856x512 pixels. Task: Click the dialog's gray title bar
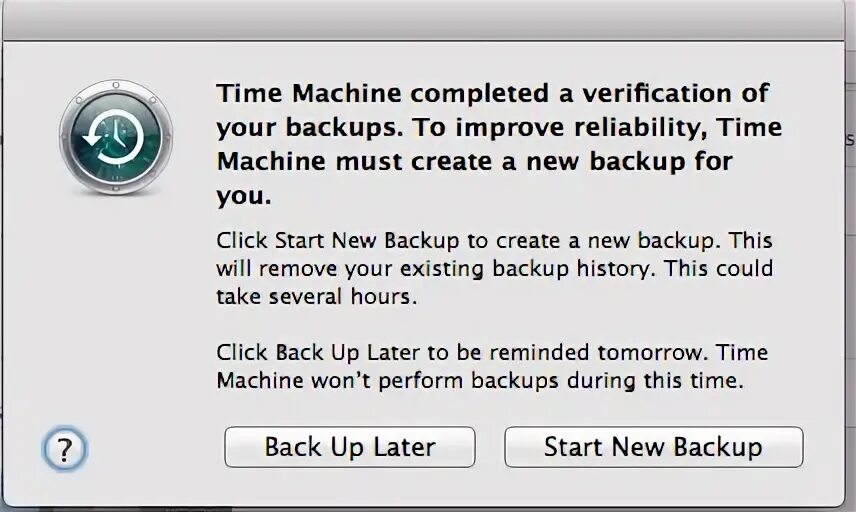coord(424,20)
